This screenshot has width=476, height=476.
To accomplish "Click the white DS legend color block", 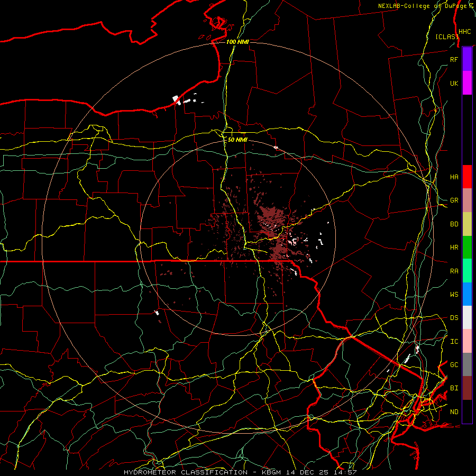I will tap(467, 317).
